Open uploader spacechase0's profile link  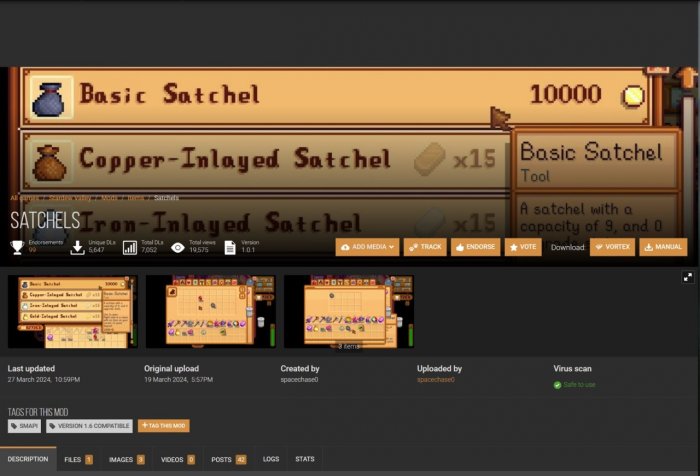[436, 380]
